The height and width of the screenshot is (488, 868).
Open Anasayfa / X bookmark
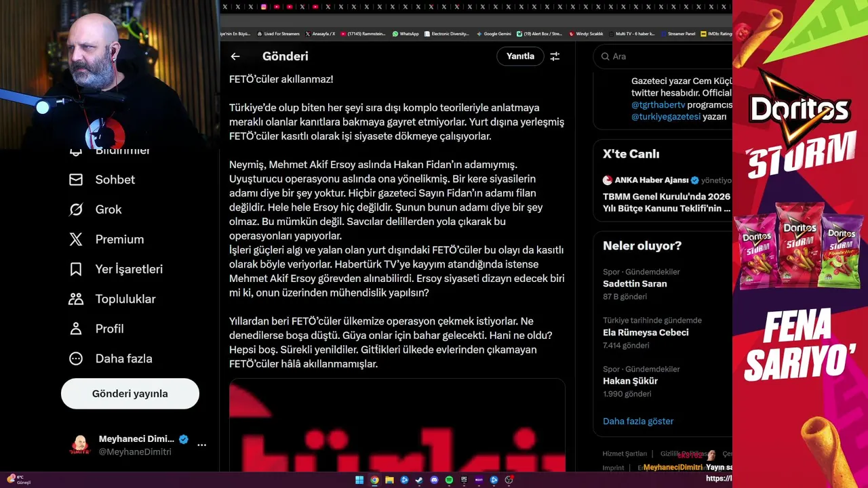[320, 34]
